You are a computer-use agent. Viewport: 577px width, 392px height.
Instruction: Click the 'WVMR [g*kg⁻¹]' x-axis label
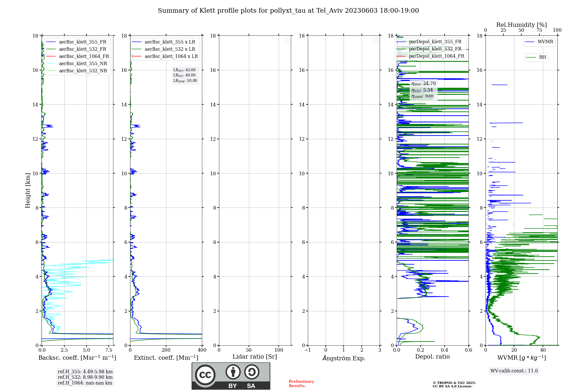pyautogui.click(x=522, y=358)
